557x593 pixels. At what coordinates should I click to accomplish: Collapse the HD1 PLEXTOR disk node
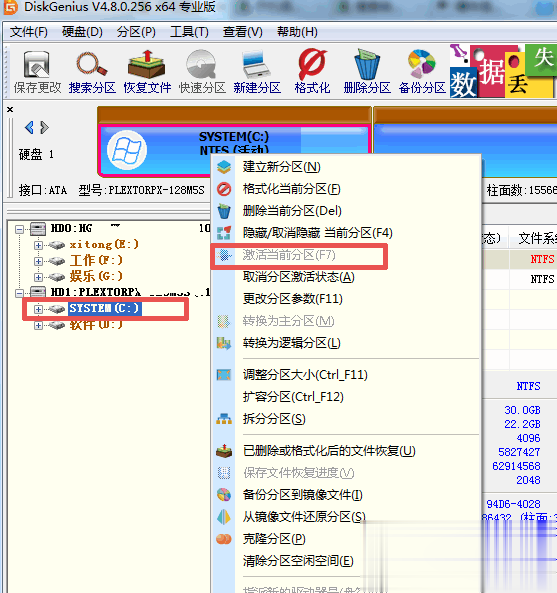(x=19, y=293)
